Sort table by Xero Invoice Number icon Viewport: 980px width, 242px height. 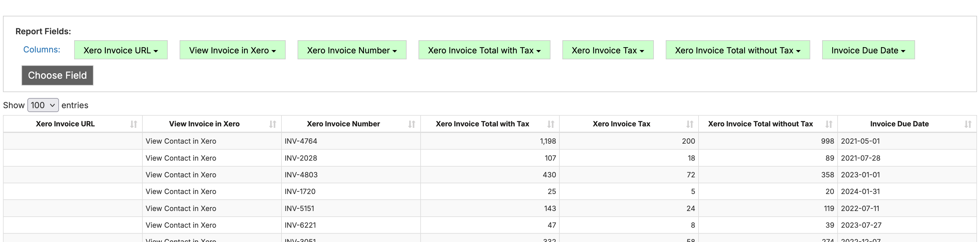411,124
